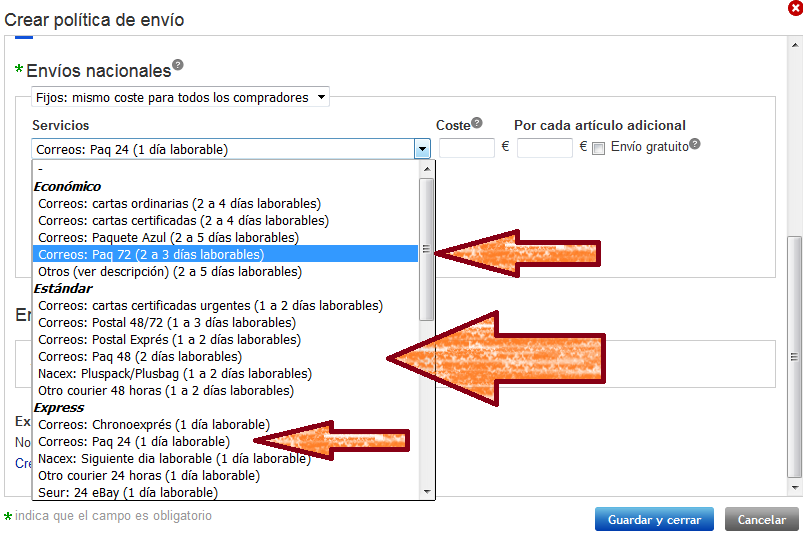
Task: Click the dialog scrollbar up arrow
Action: point(794,45)
